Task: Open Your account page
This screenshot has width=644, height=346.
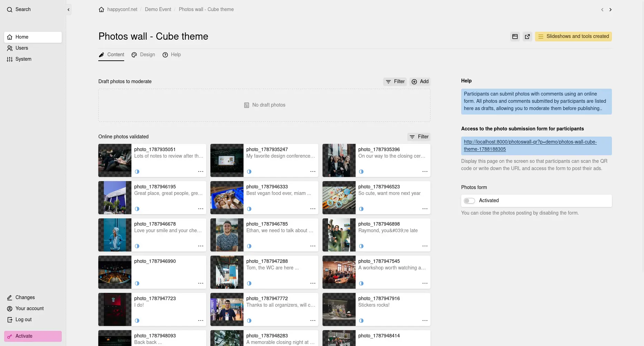Action: pyautogui.click(x=33, y=309)
